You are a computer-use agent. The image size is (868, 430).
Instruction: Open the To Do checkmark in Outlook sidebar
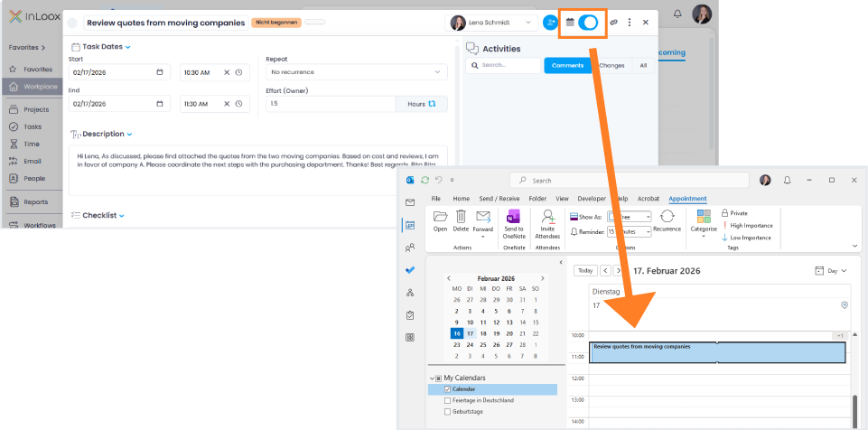click(x=410, y=270)
